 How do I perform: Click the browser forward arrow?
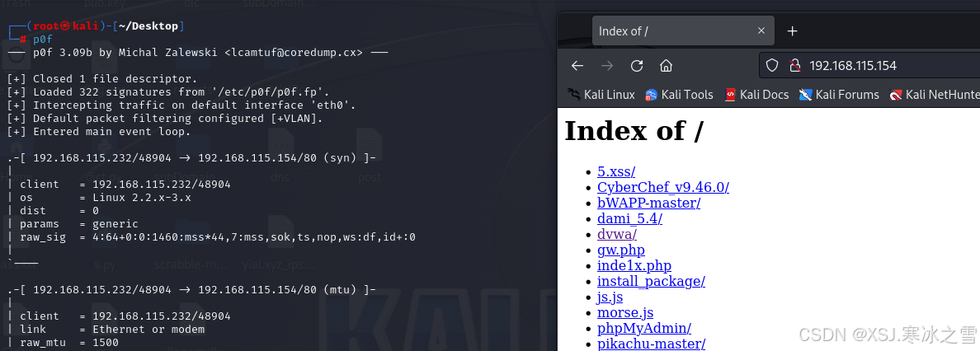[607, 66]
